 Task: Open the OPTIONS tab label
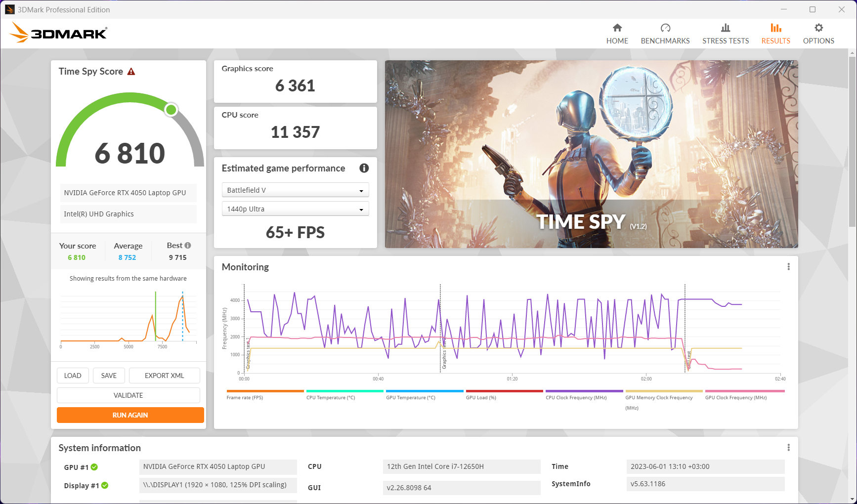pos(818,41)
